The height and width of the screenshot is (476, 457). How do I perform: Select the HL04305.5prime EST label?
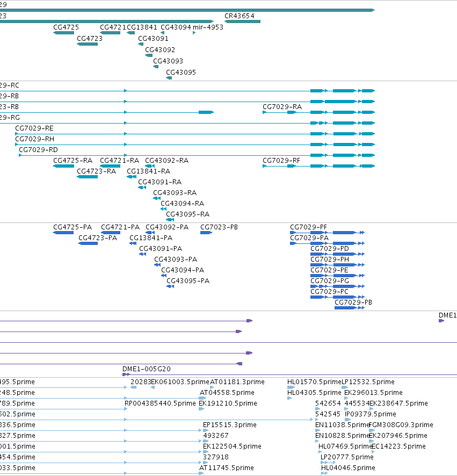point(314,393)
